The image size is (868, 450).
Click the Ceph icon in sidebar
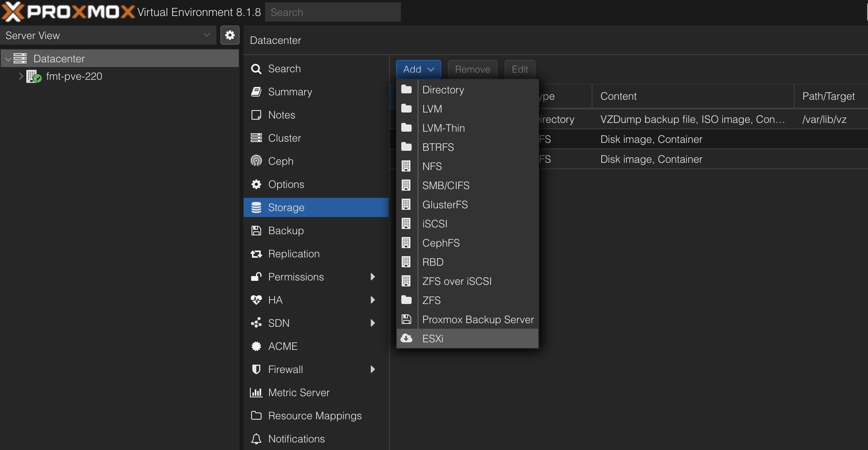point(256,161)
